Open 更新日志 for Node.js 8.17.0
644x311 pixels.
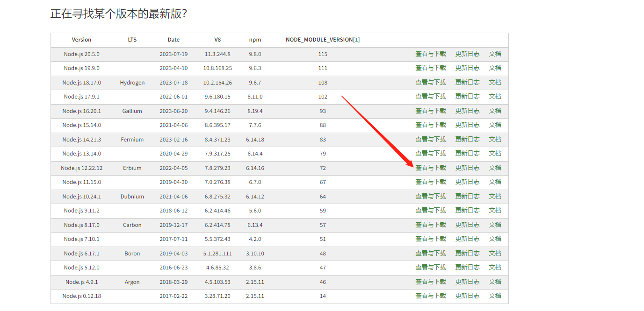(467, 225)
